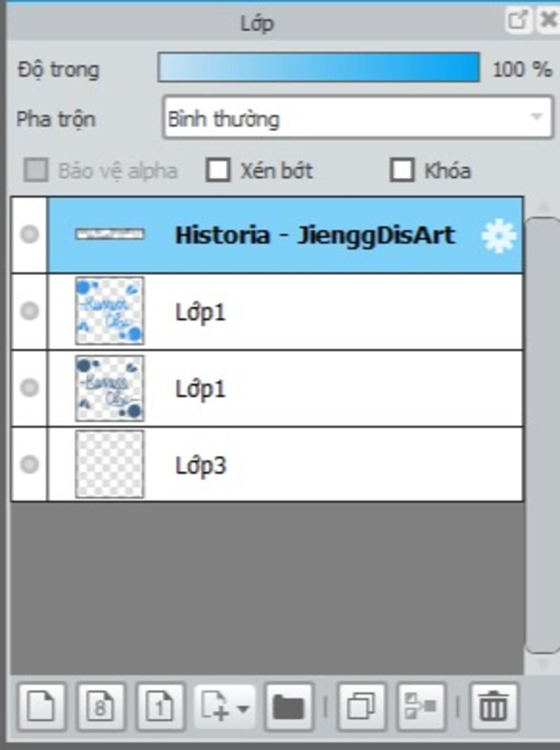Viewport: 560px width, 750px height.
Task: Add a new 1-bit layer
Action: pyautogui.click(x=160, y=707)
